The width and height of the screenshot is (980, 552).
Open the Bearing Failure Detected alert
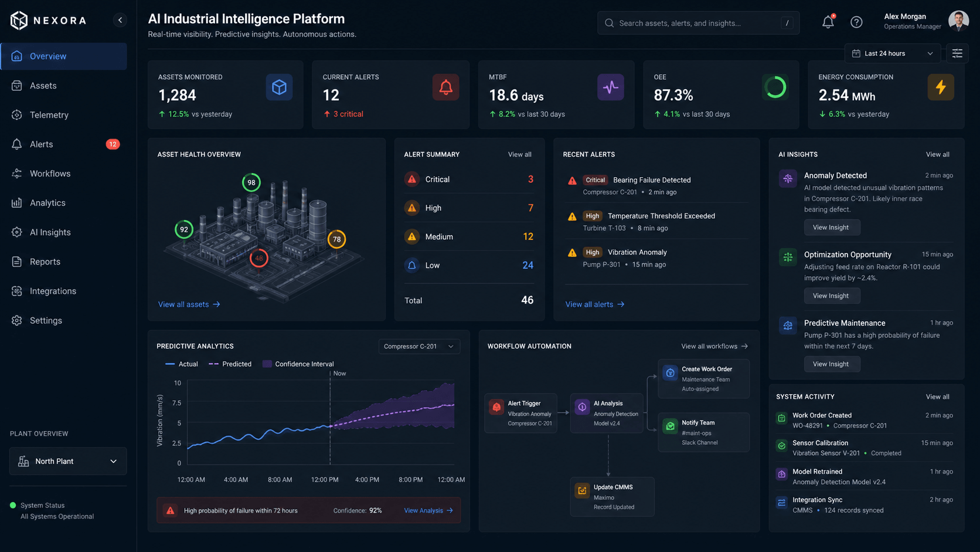pos(656,185)
